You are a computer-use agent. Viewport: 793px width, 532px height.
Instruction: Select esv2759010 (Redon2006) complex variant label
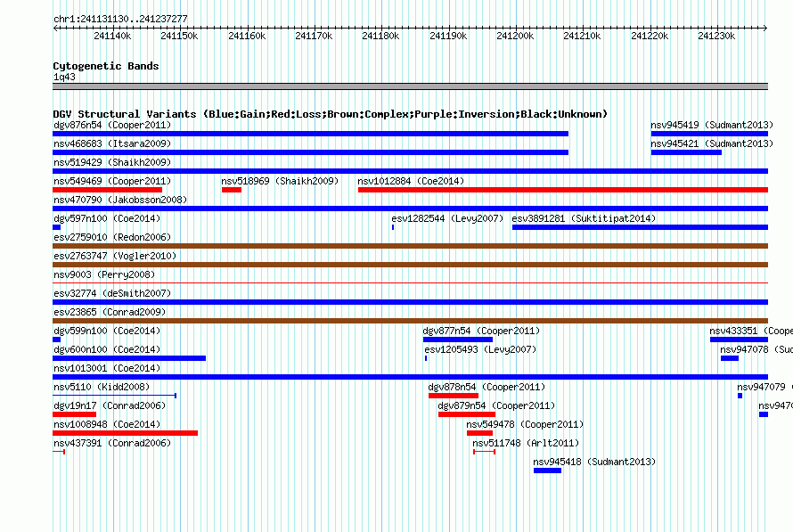[x=112, y=237]
